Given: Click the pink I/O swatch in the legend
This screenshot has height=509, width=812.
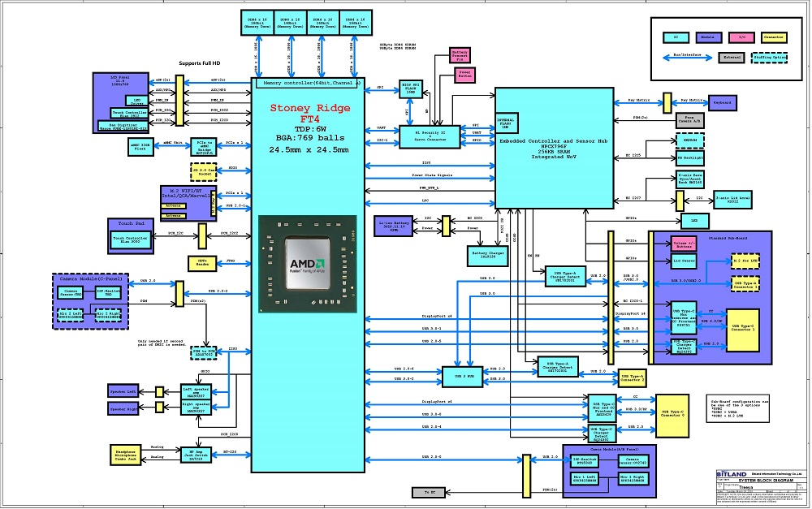Looking at the screenshot, I should coord(741,37).
